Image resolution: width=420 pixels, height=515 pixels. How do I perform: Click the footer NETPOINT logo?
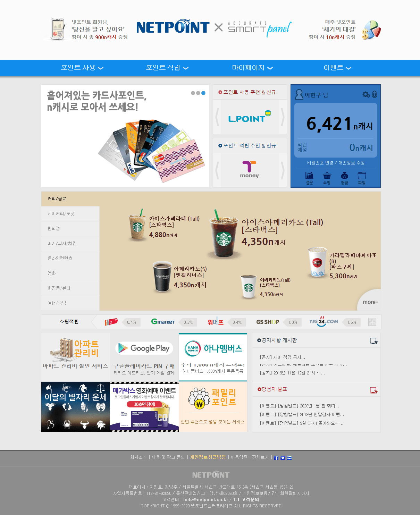[211, 475]
